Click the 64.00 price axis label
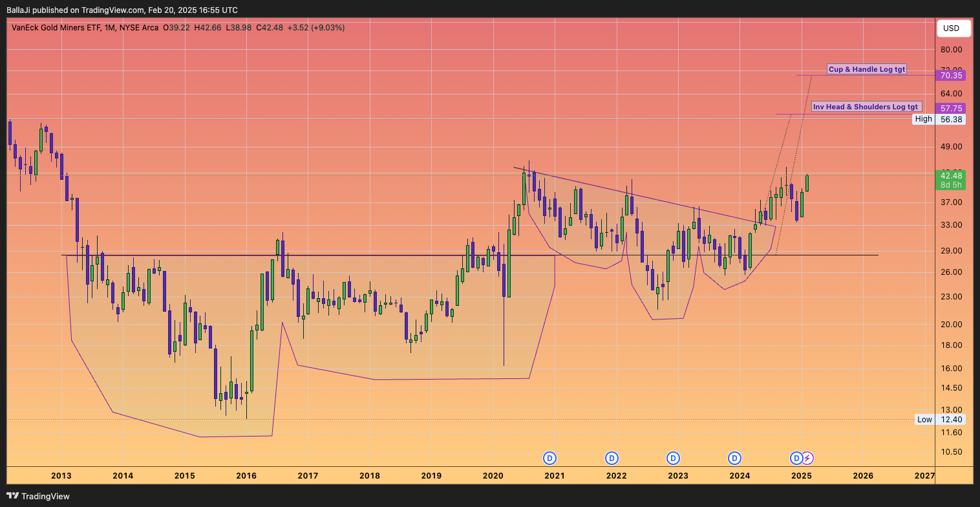980x507 pixels. coord(952,94)
